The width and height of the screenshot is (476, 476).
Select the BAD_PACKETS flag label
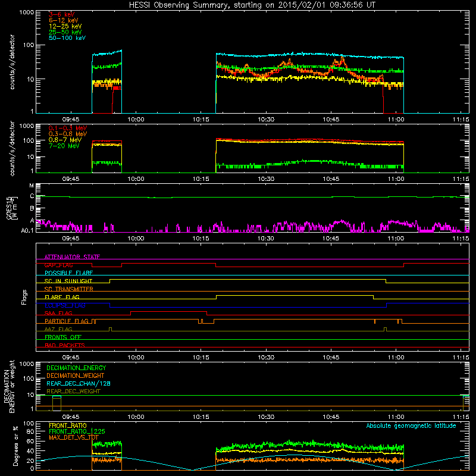click(65, 345)
